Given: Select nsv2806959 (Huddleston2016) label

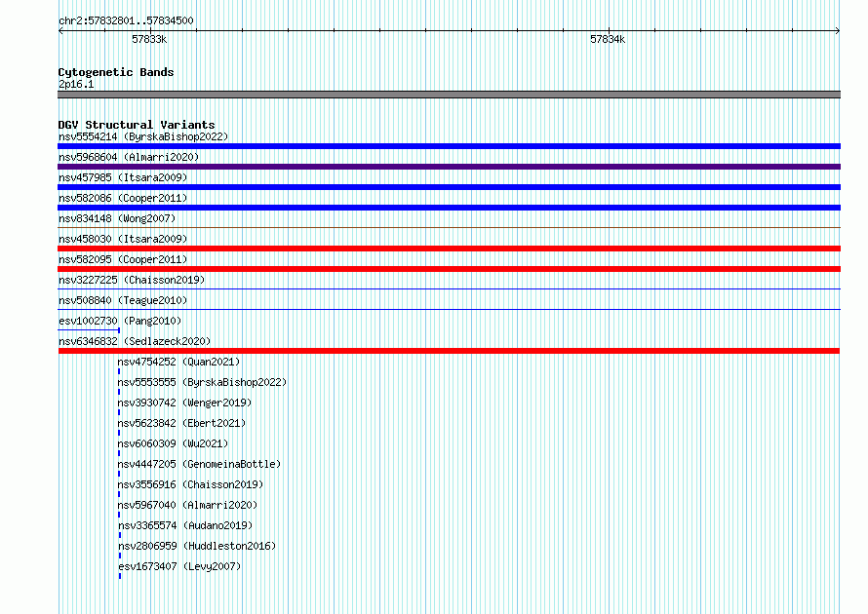Looking at the screenshot, I should click(197, 546).
